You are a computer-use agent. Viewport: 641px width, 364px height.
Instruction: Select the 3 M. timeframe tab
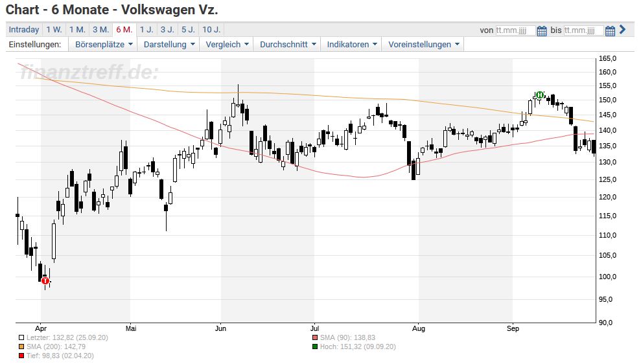coord(100,30)
